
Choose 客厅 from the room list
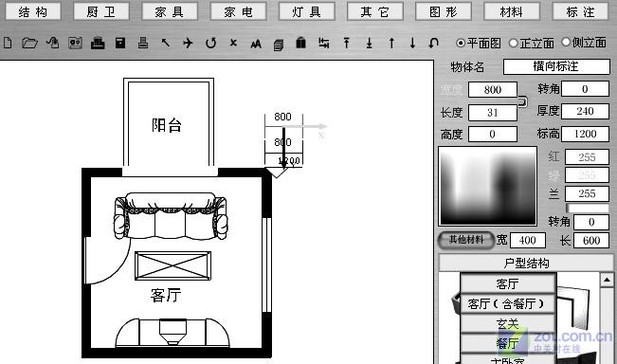[x=508, y=283]
